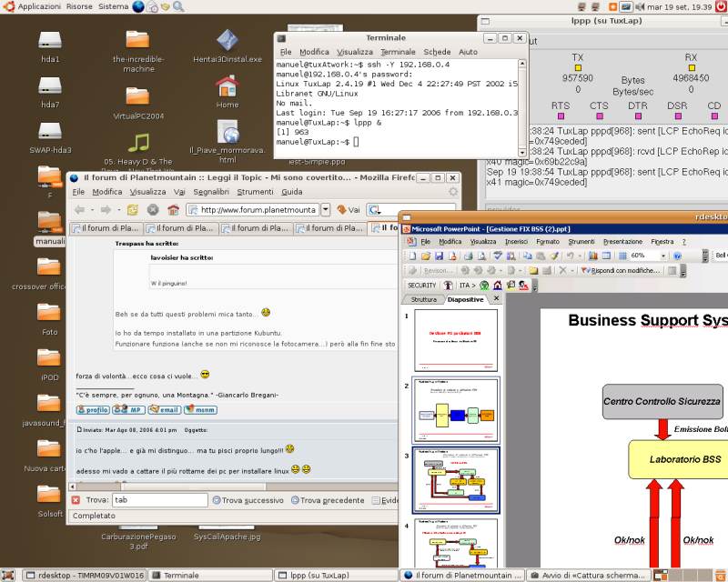Image resolution: width=728 pixels, height=582 pixels.
Task: Open the VirtualPC2004 folder on desktop
Action: 138,102
